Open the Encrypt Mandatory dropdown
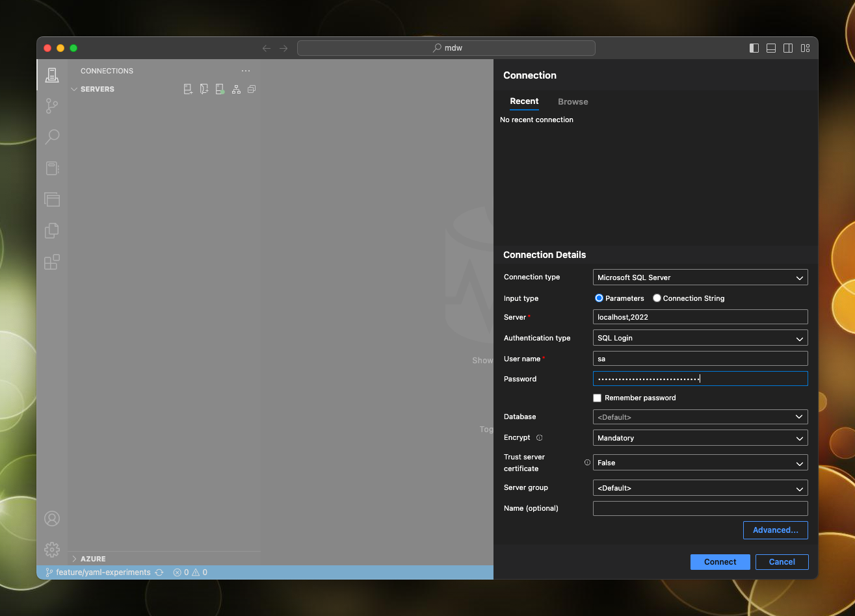This screenshot has height=616, width=855. (x=700, y=438)
